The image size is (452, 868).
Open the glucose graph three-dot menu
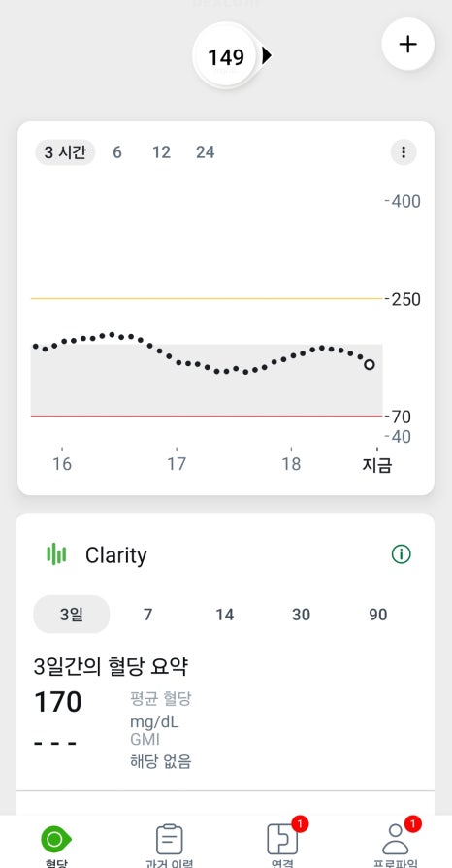click(x=404, y=151)
